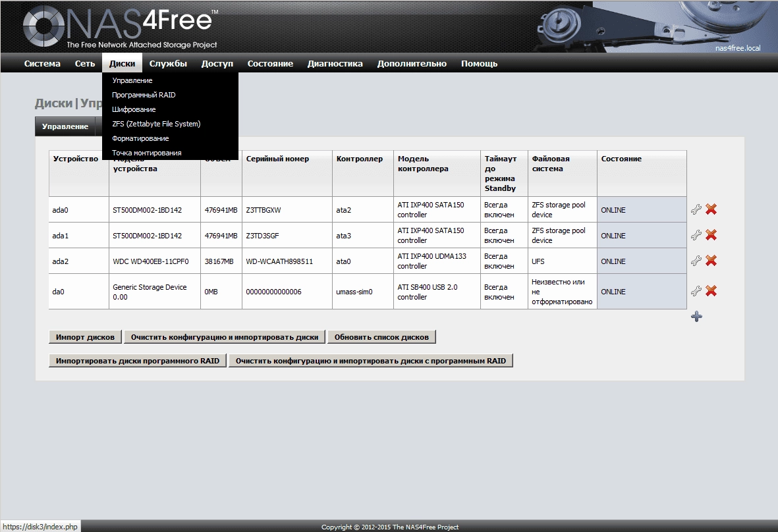Click the edit wrench icon for ada2
Screen dimensions: 778x532
(696, 261)
